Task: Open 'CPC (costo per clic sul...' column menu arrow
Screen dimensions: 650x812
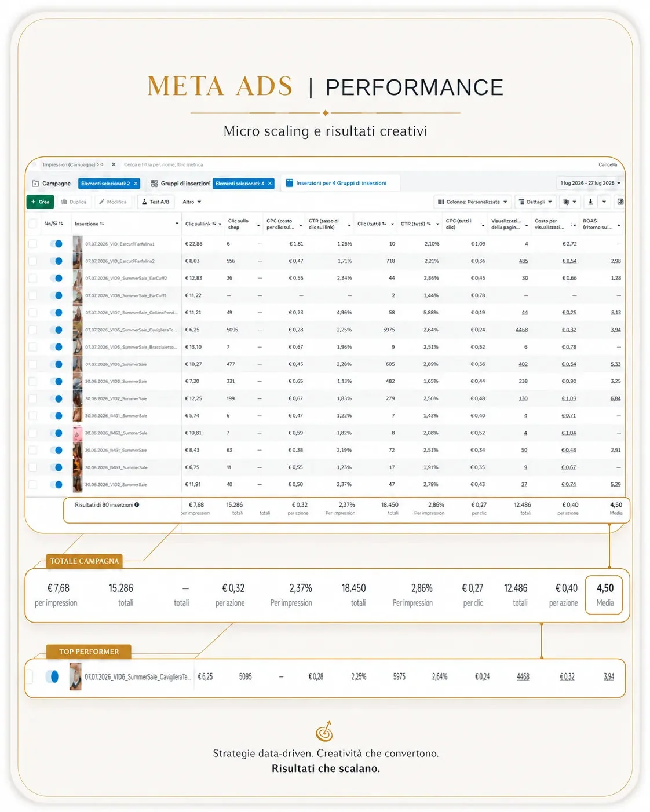Action: click(301, 225)
